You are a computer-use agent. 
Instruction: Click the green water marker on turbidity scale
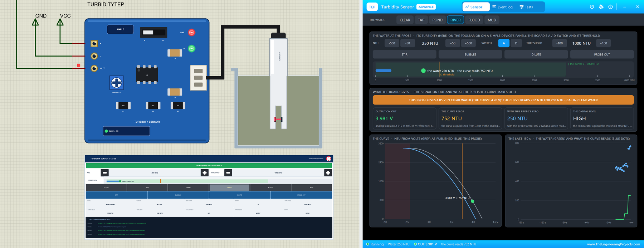coord(423,70)
